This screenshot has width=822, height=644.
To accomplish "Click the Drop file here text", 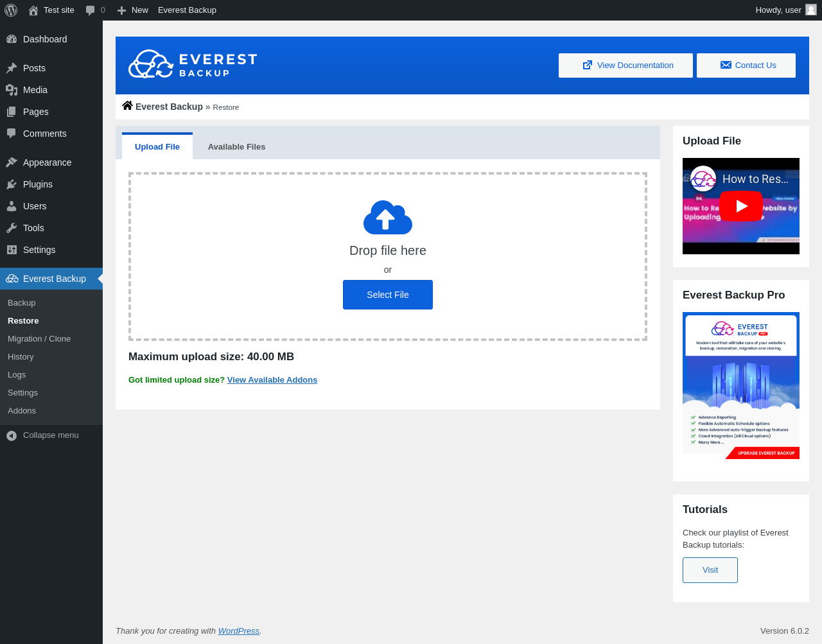I will 388,250.
